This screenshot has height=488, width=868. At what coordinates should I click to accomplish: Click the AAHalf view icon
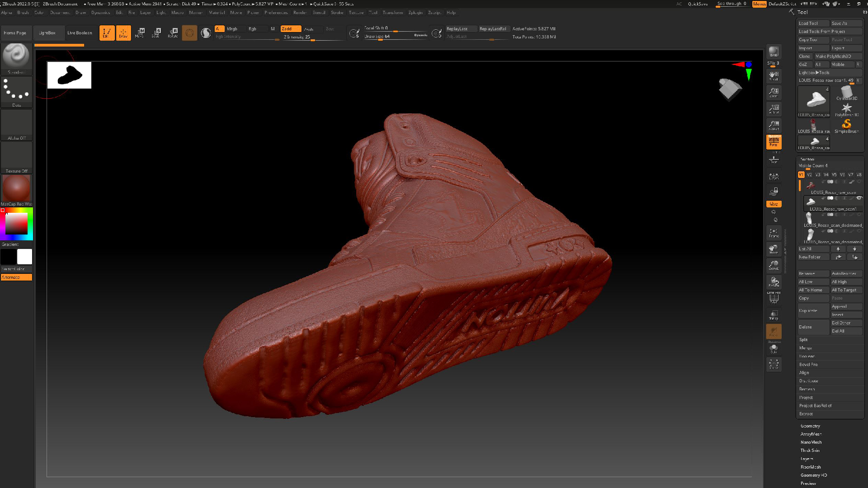coord(774,126)
